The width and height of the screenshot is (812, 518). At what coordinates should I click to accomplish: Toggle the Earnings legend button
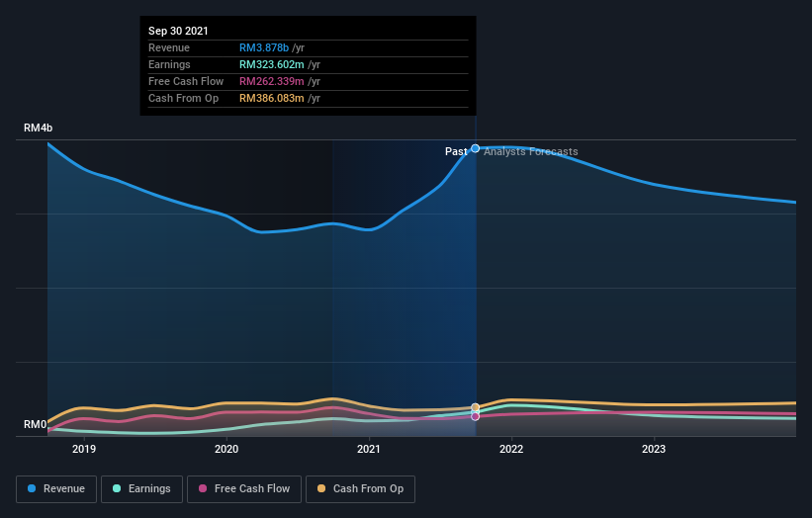(x=141, y=489)
